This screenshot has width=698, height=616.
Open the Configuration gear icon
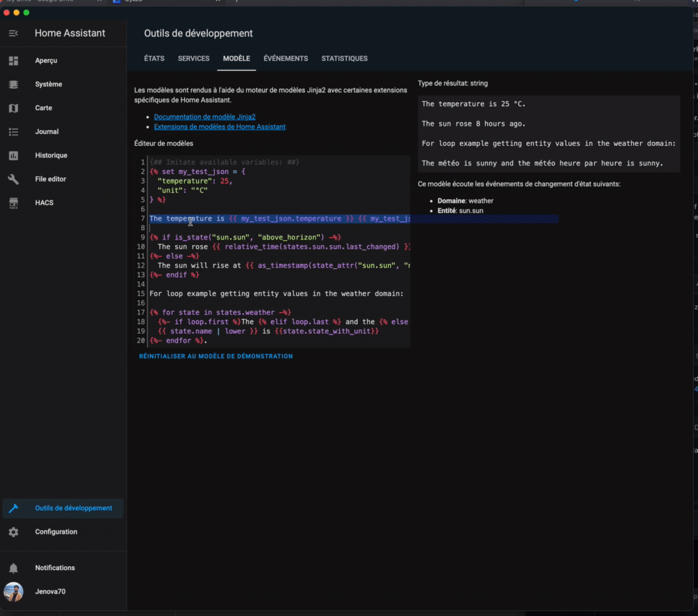(x=13, y=531)
